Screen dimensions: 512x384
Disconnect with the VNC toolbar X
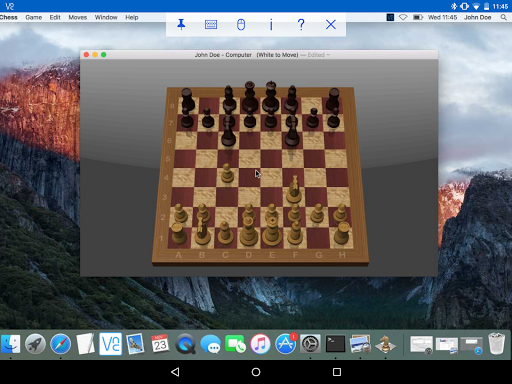click(331, 24)
